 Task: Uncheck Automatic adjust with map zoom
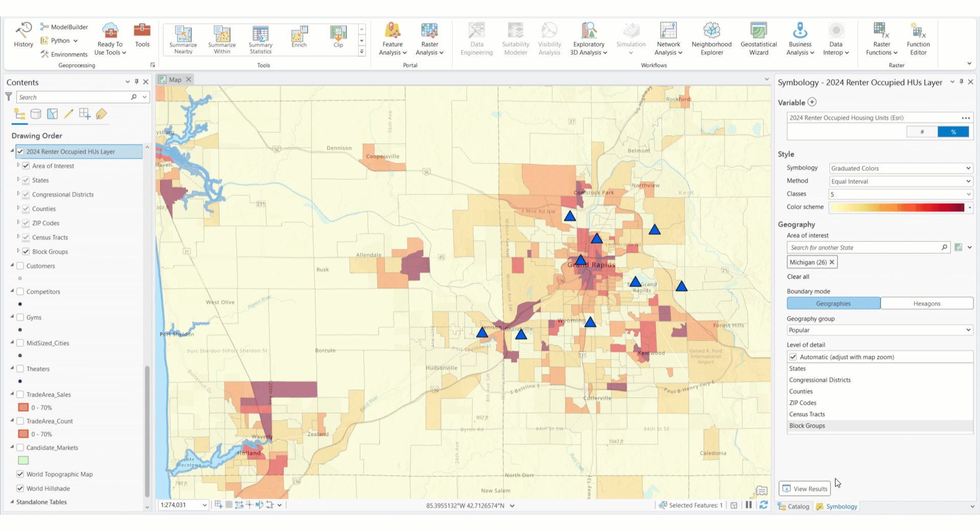[x=793, y=357]
